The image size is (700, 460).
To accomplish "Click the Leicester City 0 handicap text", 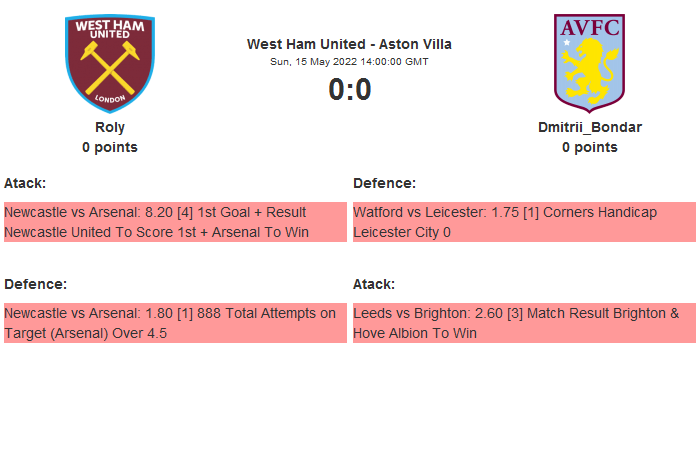I will [402, 232].
